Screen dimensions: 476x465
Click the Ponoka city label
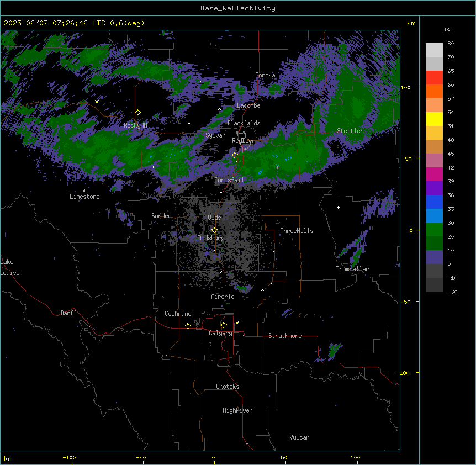[265, 75]
